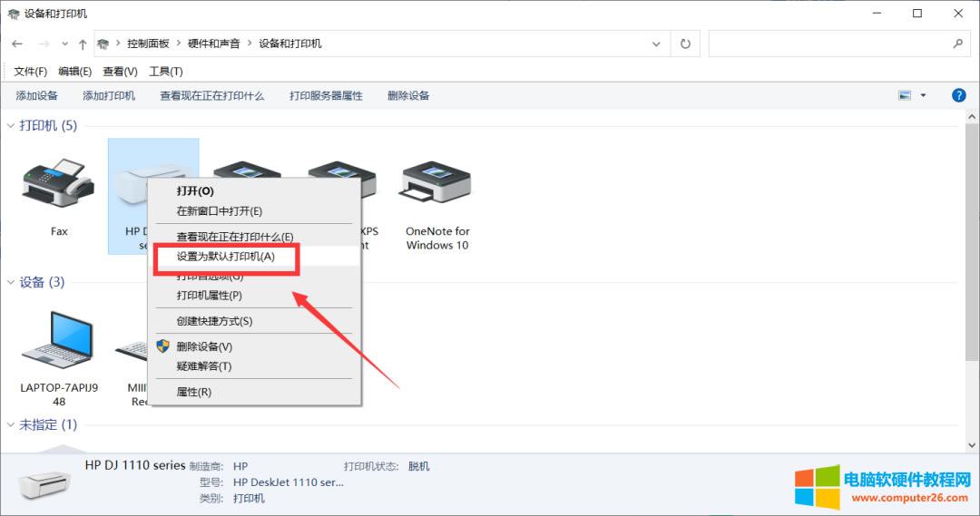Click the control panel icon in address bar
Viewport: 980px width, 516px height.
click(x=103, y=44)
